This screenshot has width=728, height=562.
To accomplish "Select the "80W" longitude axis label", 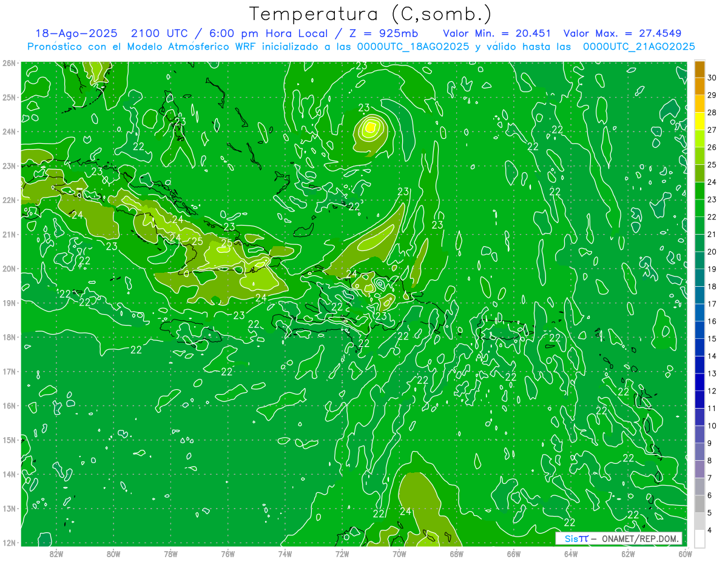I will coord(113,554).
